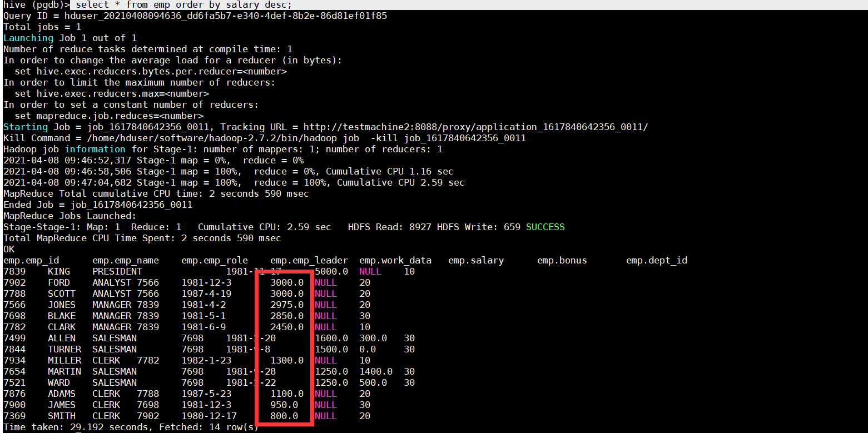The height and width of the screenshot is (433, 868).
Task: Click 'set hive.exec.reducers.bytes.per.reducer=<number>' line
Action: 151,71
